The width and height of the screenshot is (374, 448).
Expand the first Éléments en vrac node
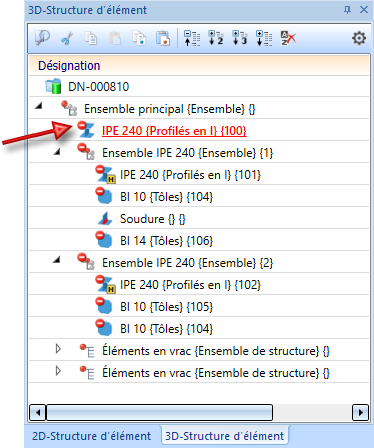tap(58, 349)
